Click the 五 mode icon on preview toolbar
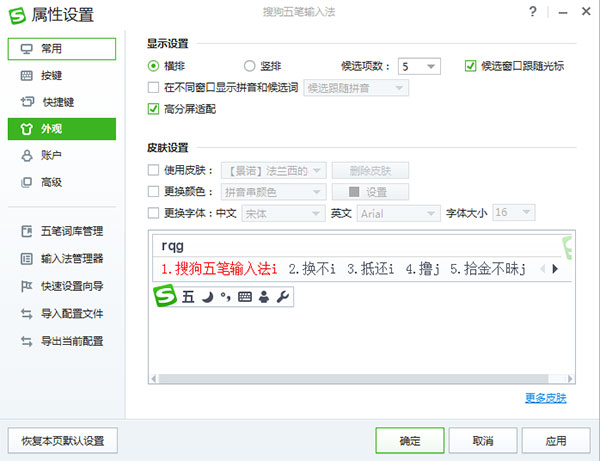 pyautogui.click(x=188, y=296)
